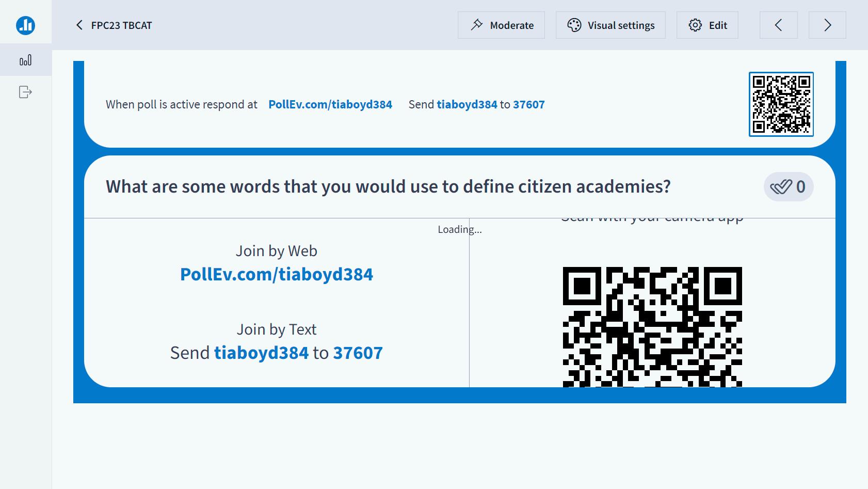The width and height of the screenshot is (868, 489).
Task: Open the activities chart icon in sidebar
Action: tap(25, 60)
